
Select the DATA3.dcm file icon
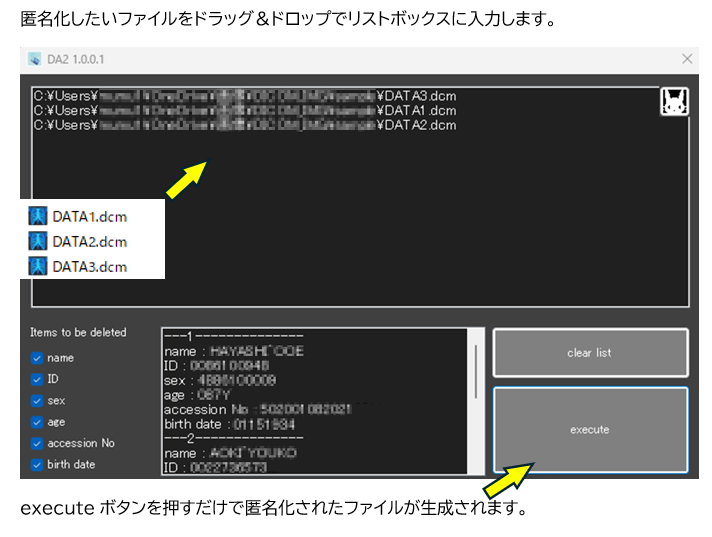39,266
